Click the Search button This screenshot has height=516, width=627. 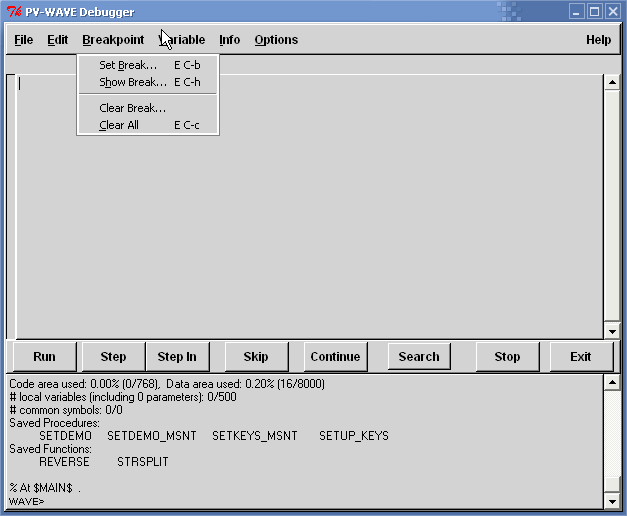tap(419, 356)
